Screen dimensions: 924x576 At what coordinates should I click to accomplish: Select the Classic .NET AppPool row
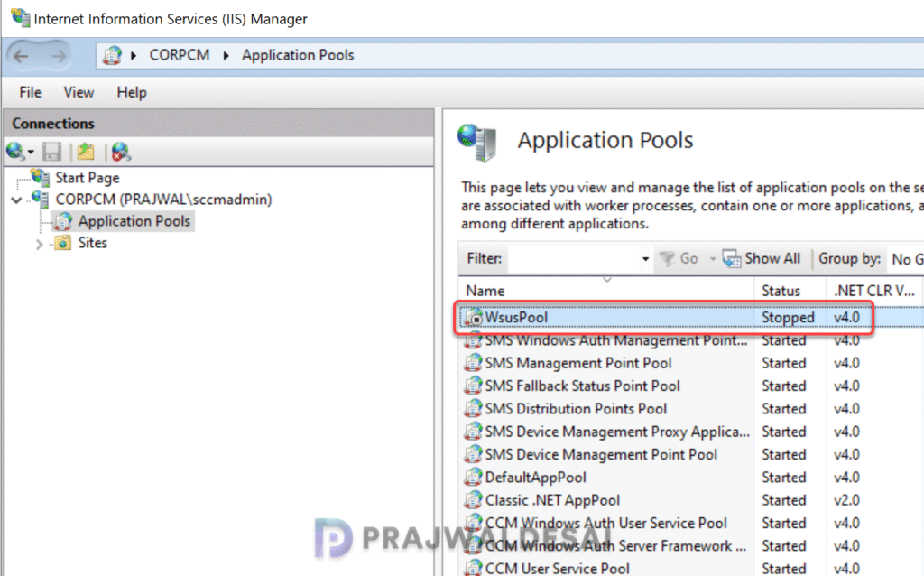690,500
